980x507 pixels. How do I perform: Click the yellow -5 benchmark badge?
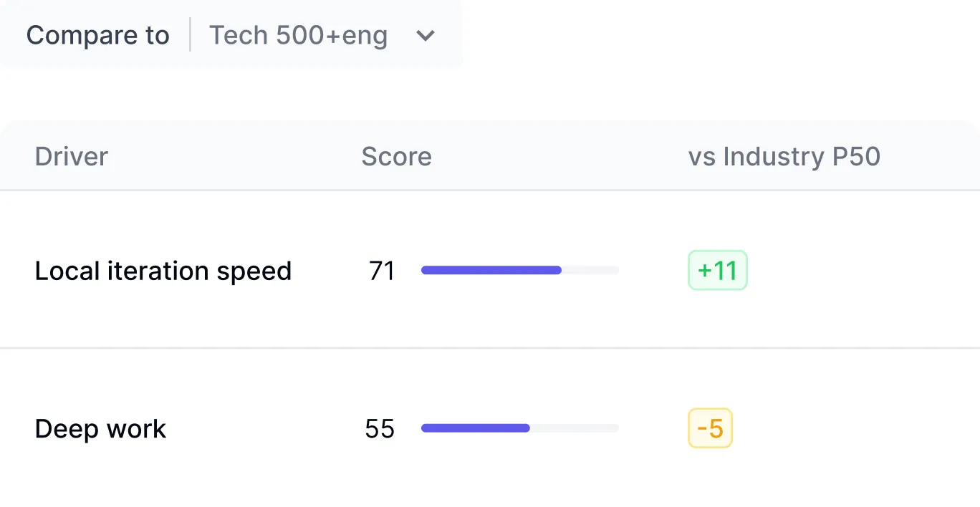coord(710,429)
